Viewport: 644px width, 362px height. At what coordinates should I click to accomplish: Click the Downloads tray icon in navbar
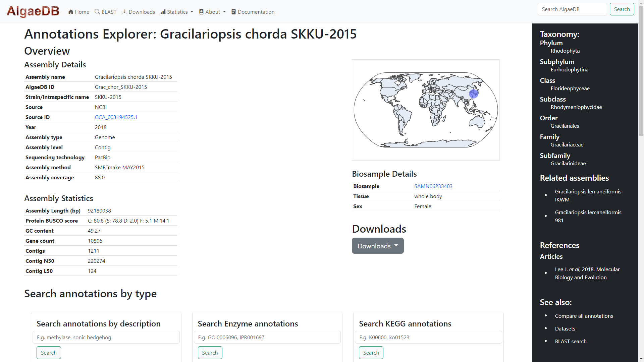(124, 12)
